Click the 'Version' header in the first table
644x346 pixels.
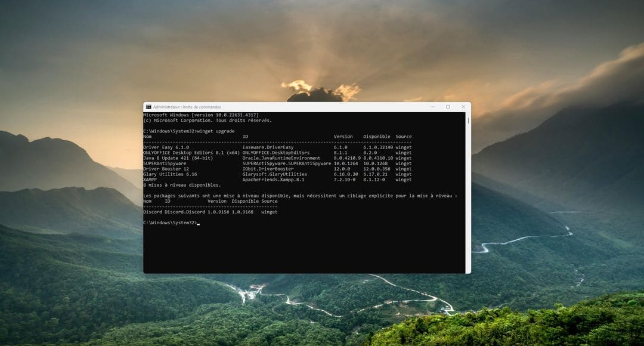pos(343,137)
